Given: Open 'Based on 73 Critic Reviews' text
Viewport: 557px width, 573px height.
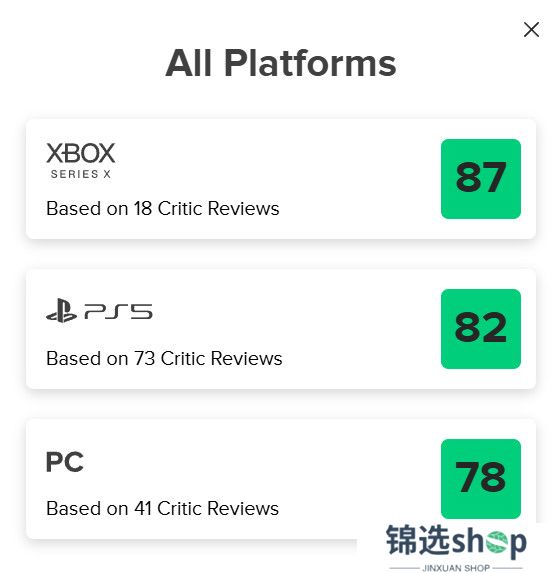Looking at the screenshot, I should (x=164, y=358).
